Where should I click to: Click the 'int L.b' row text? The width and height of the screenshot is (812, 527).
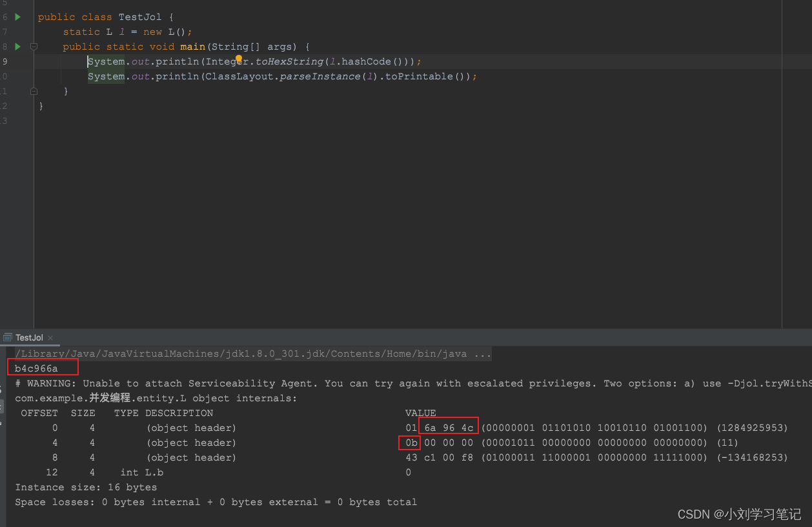pos(142,472)
